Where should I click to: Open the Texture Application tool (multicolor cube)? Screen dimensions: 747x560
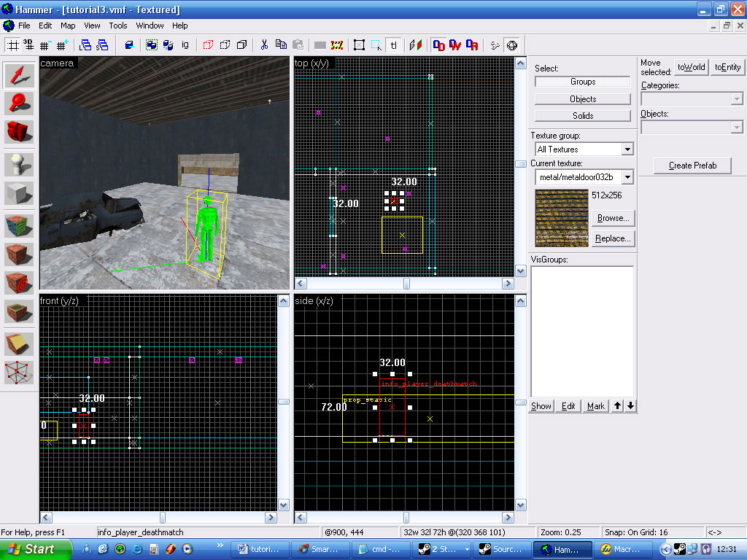pos(19,226)
